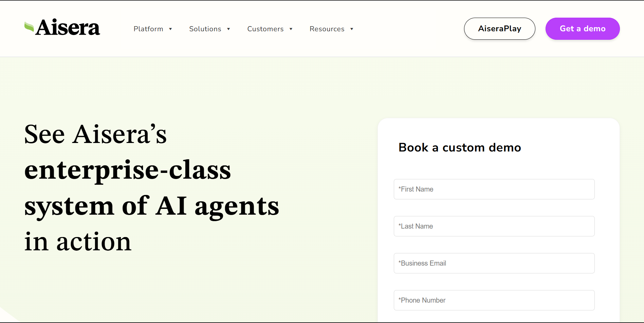Expand the Platform dropdown arrow
The height and width of the screenshot is (323, 644).
click(170, 29)
